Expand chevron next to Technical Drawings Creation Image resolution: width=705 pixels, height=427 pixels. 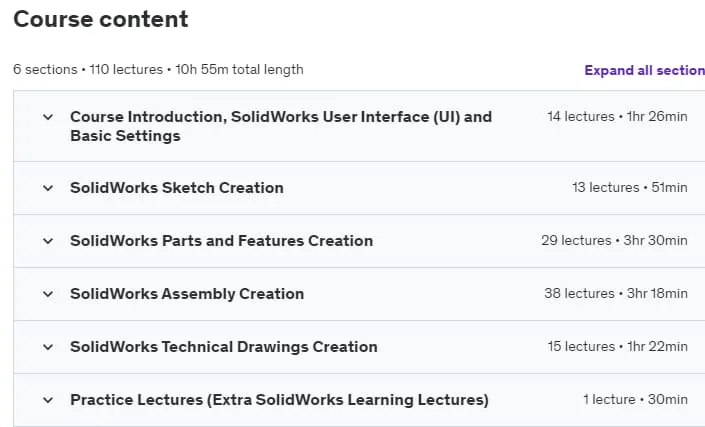(x=48, y=347)
